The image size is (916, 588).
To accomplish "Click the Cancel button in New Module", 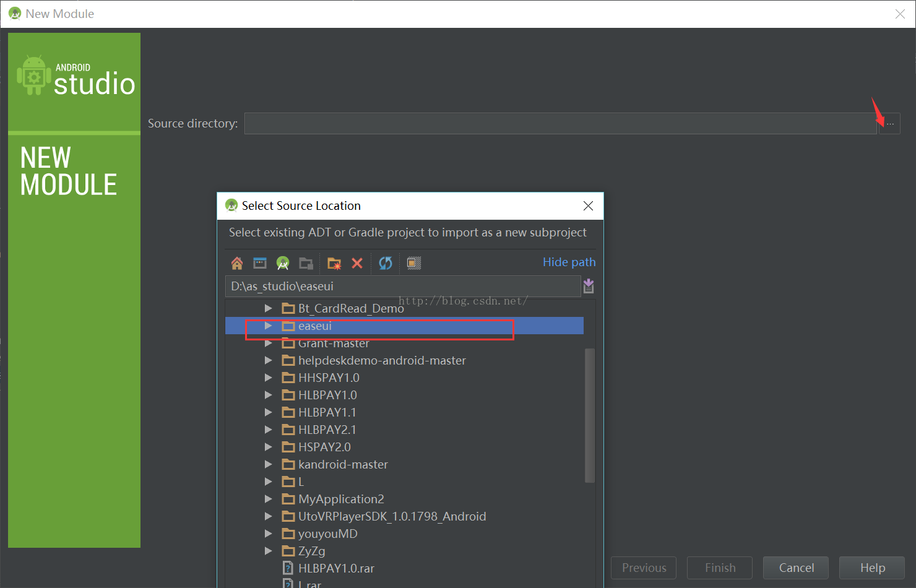I will [796, 568].
